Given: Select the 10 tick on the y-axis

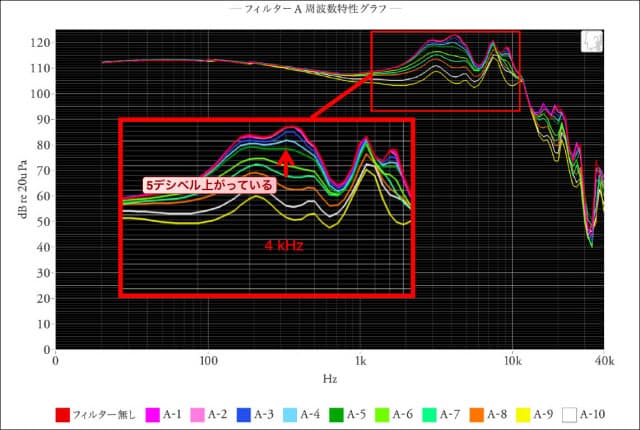Looking at the screenshot, I should click(43, 324).
